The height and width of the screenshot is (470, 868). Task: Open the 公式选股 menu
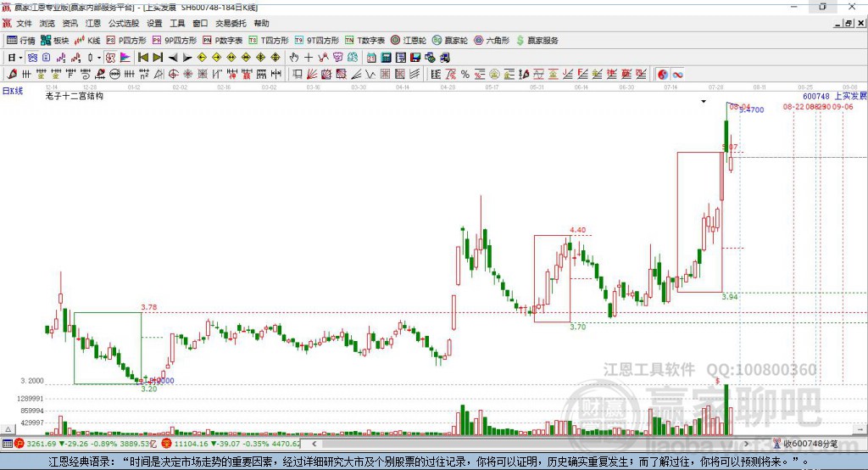[124, 23]
